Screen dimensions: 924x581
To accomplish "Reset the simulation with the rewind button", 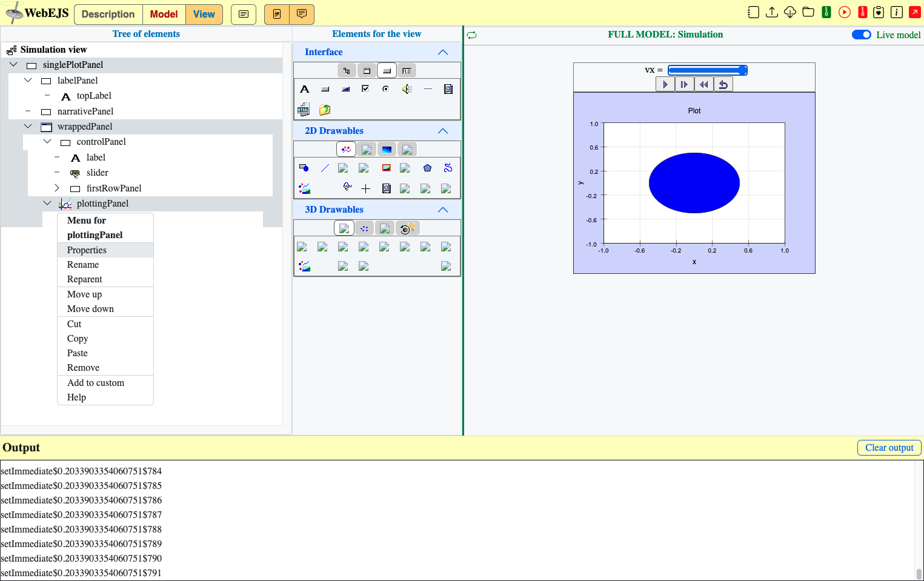I will coord(704,85).
